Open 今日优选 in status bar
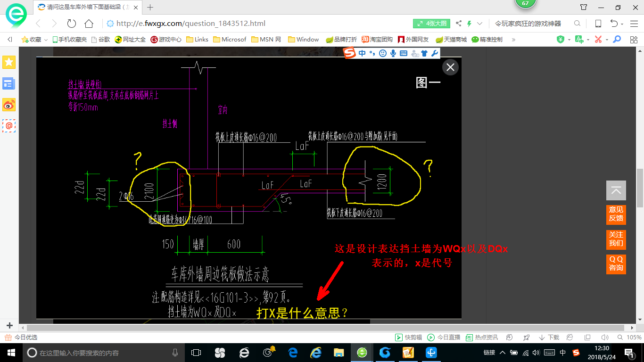644x362 pixels. tap(21, 337)
